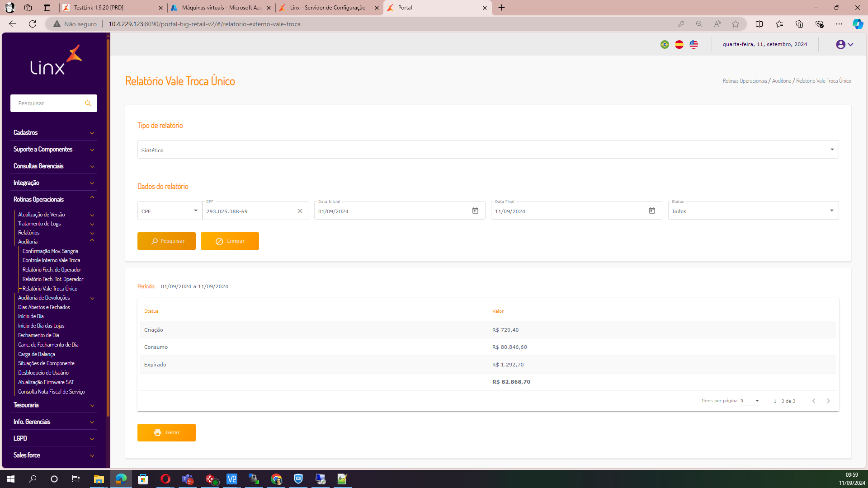Screen dimensions: 868x488
Task: Open the Tipo de relatório Sintético dropdown
Action: pyautogui.click(x=488, y=150)
